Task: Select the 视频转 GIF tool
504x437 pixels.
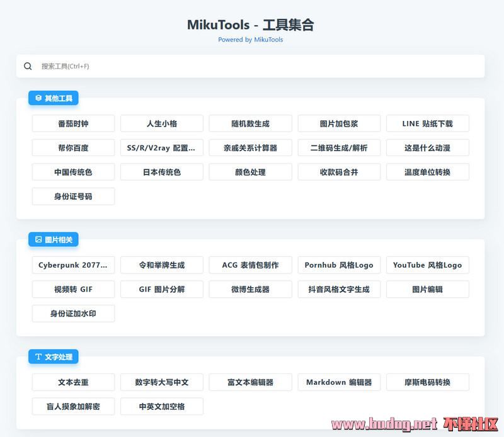Action: click(73, 290)
